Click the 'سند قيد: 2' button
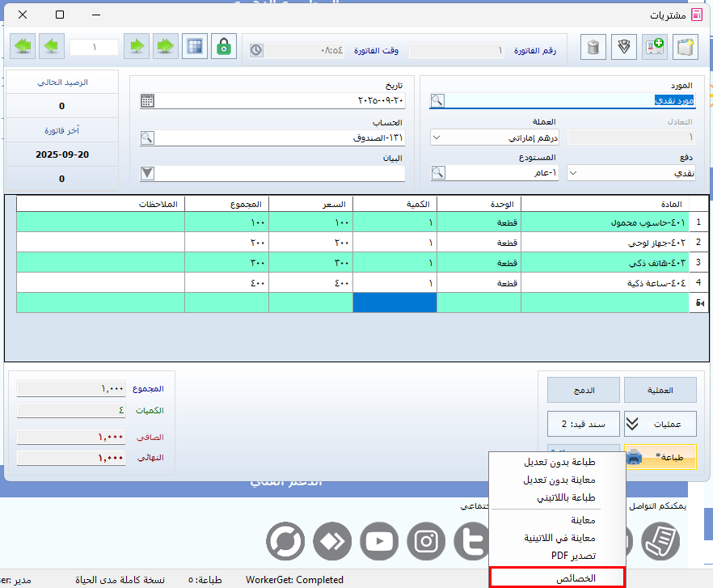 click(583, 423)
